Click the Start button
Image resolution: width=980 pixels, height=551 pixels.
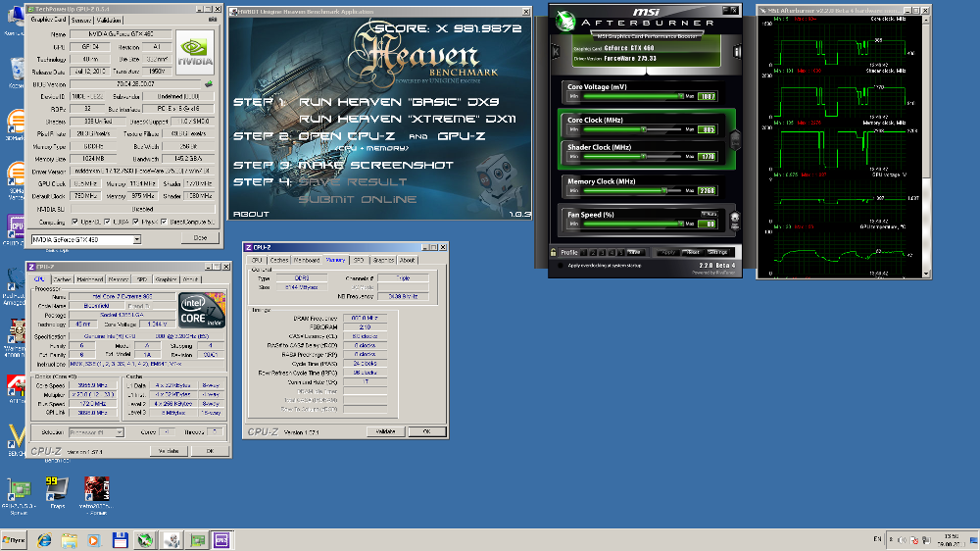click(x=14, y=540)
